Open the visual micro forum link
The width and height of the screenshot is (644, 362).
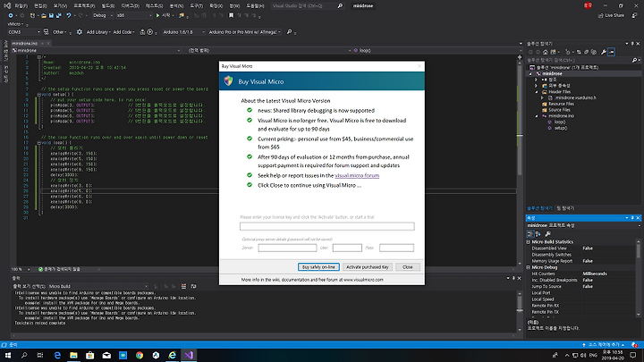(357, 175)
